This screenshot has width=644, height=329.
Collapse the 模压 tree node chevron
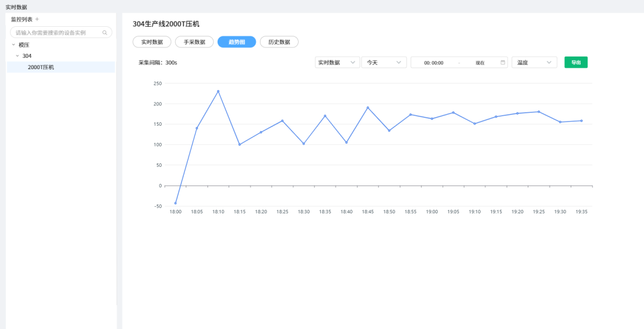tap(13, 45)
